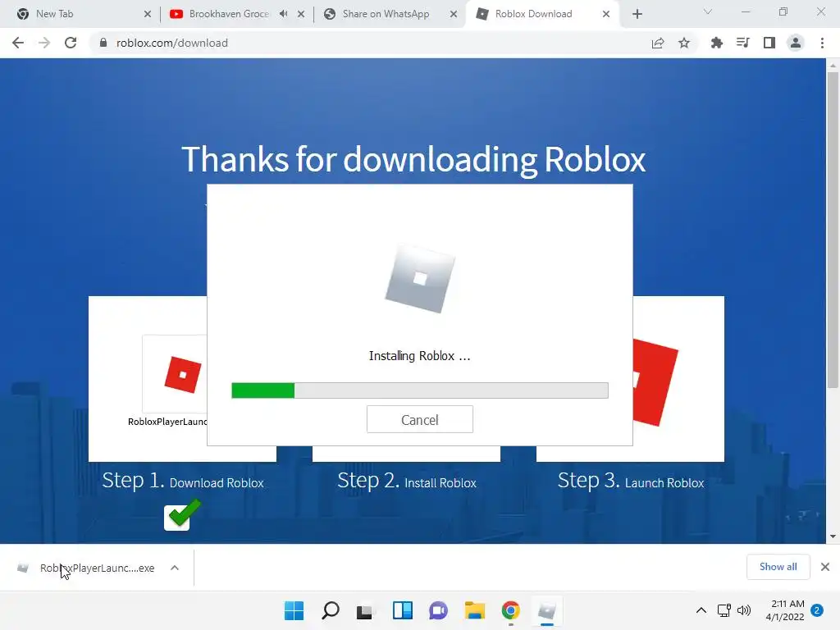Click the installing progress bar
This screenshot has height=630, width=840.
(x=419, y=390)
